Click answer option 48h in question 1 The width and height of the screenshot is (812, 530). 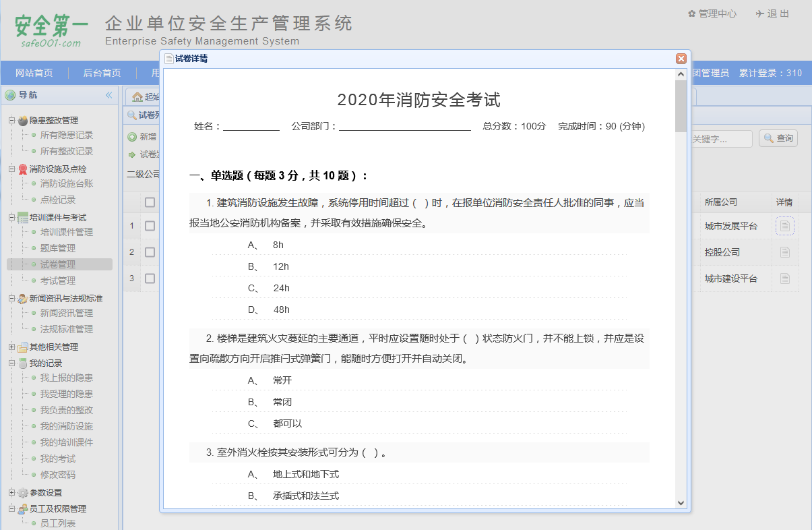[281, 310]
